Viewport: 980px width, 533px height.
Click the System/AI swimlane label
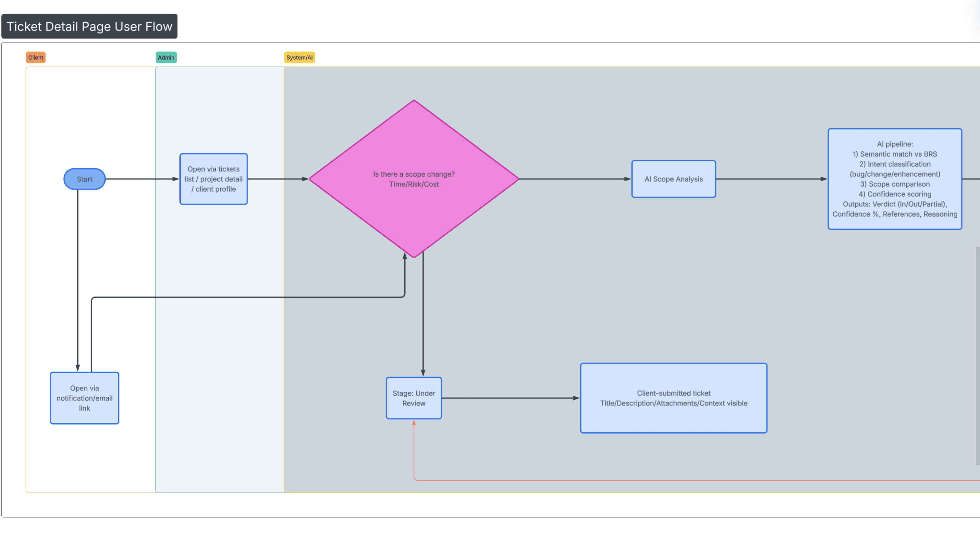pyautogui.click(x=300, y=57)
